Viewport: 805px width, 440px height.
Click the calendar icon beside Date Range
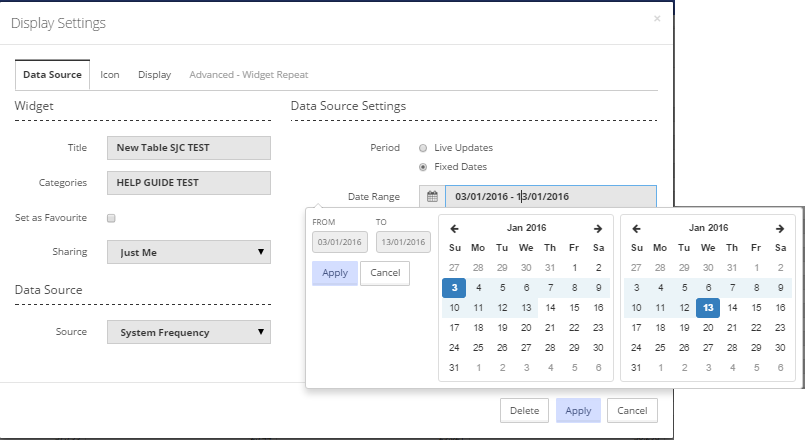coord(432,197)
